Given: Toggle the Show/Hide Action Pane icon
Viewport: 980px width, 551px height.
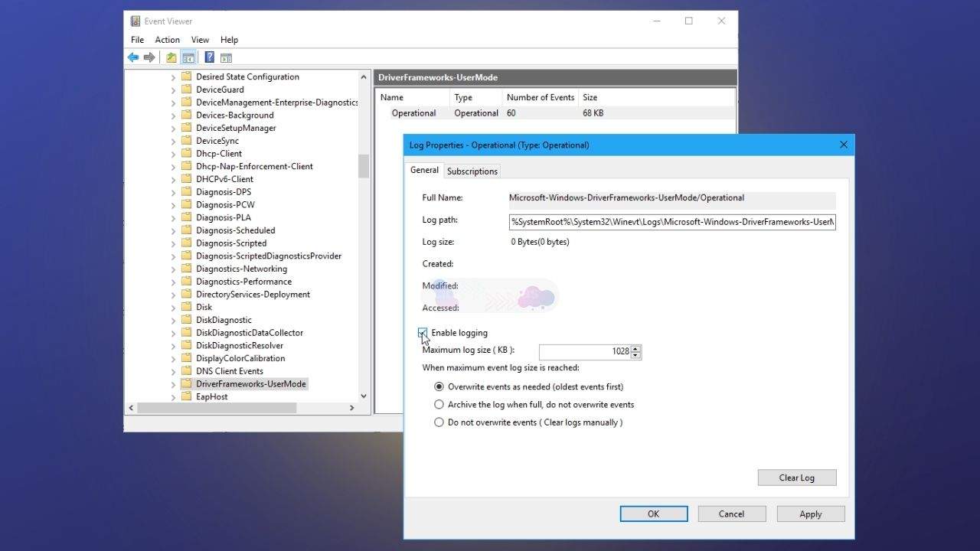Looking at the screenshot, I should (226, 57).
